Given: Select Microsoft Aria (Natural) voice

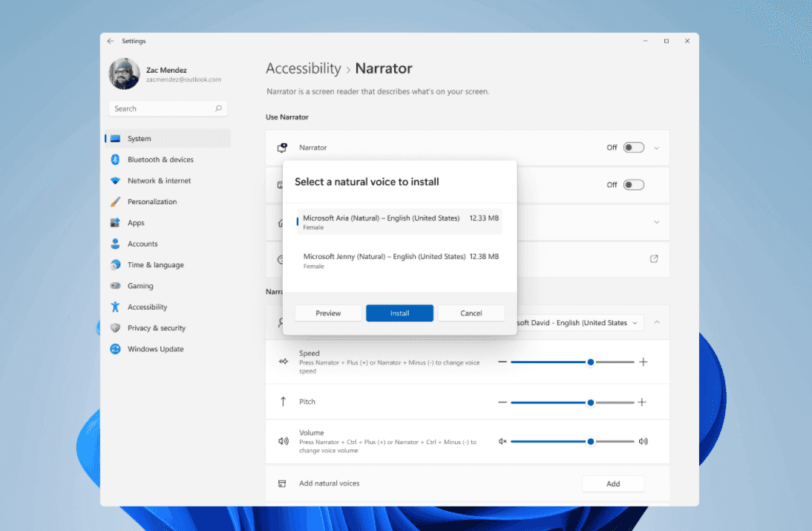Looking at the screenshot, I should coord(399,222).
